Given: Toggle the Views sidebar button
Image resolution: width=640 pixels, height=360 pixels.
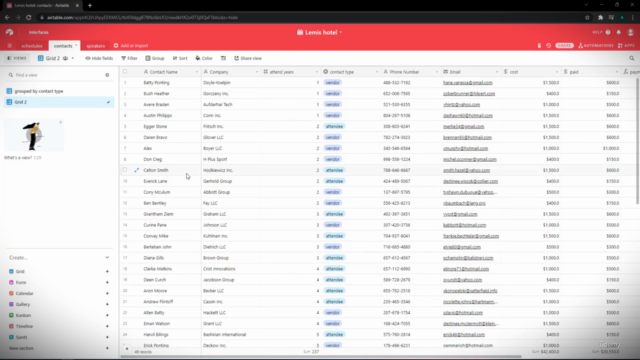Looking at the screenshot, I should (x=17, y=58).
